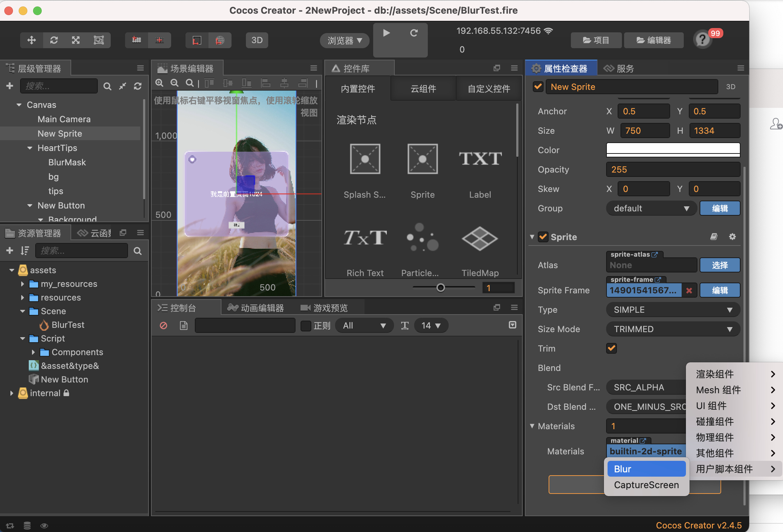783x532 pixels.
Task: Click the zoom in scene icon
Action: pyautogui.click(x=159, y=83)
